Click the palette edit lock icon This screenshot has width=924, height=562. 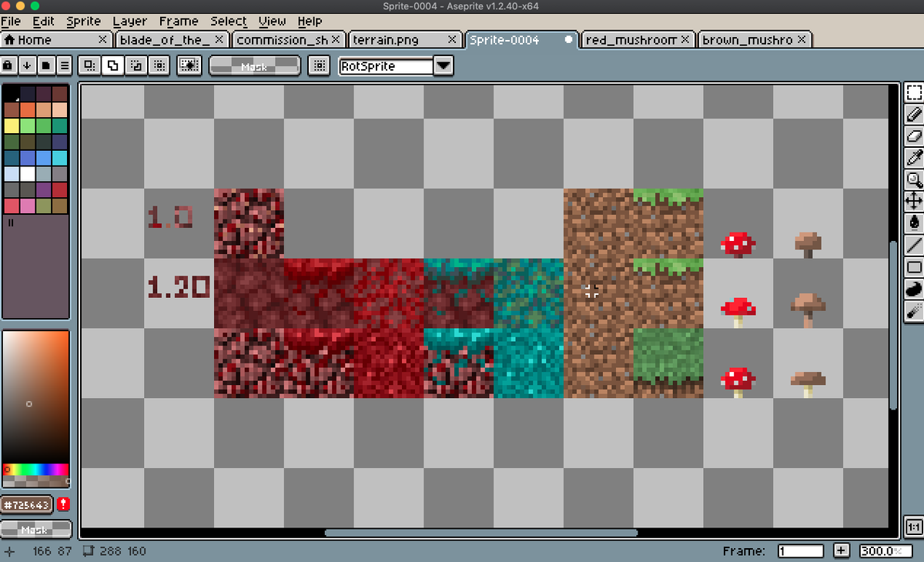8,65
